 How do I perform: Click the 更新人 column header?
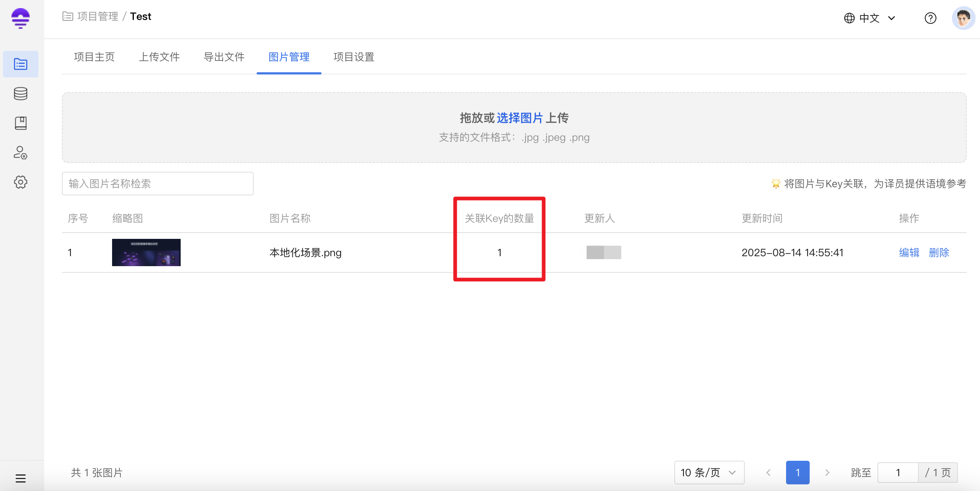599,218
